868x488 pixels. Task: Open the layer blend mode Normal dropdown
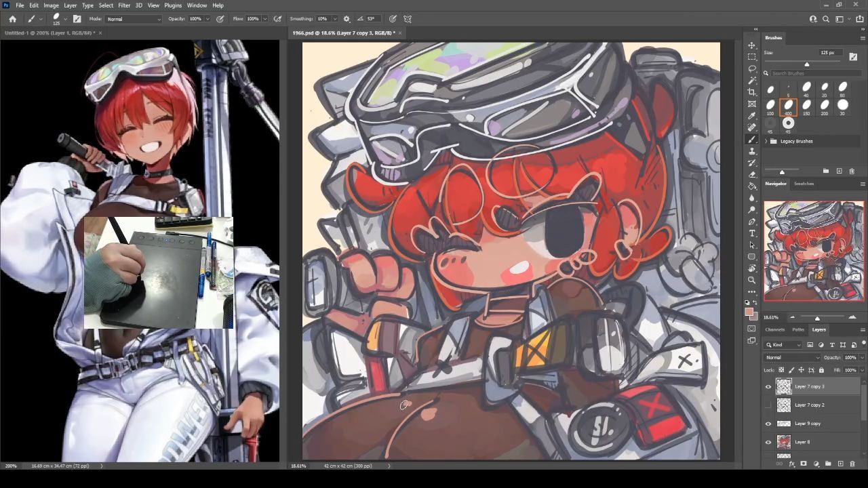[792, 357]
